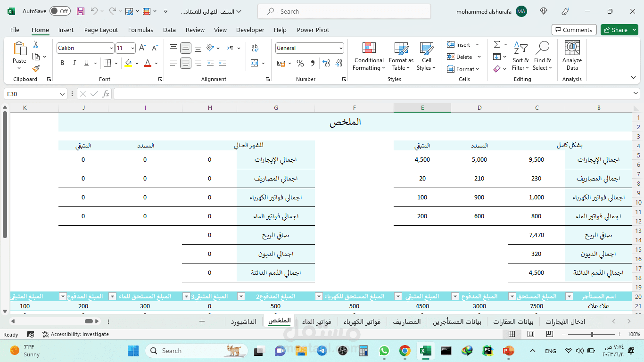Click the Clear eraser icon
Viewport: 644px width, 362px height.
[497, 69]
